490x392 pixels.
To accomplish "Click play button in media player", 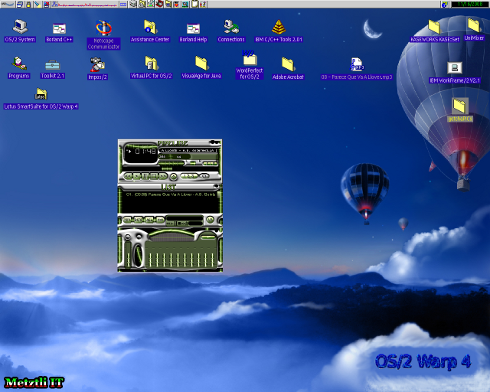I will [x=137, y=176].
